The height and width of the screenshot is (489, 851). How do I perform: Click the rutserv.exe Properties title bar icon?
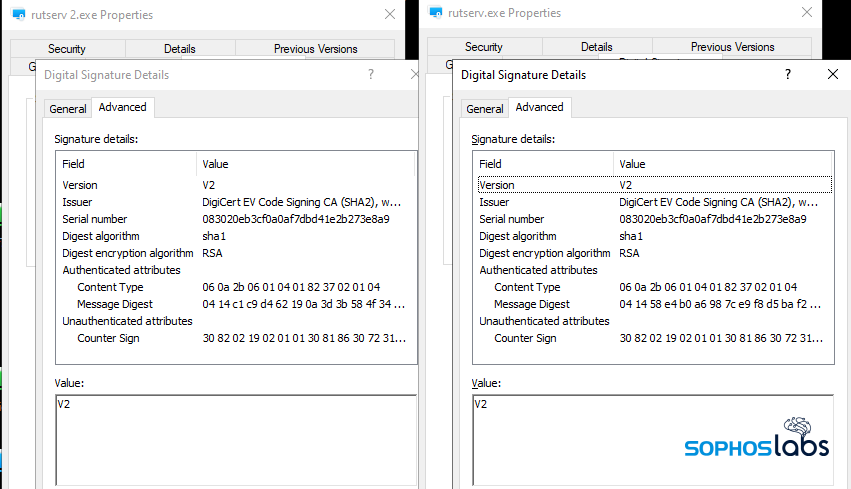[x=435, y=14]
